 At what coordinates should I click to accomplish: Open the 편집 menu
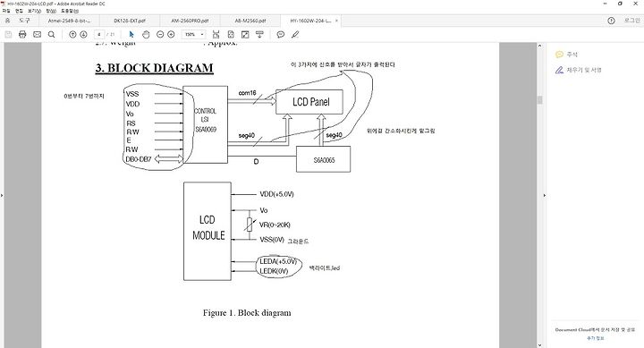tap(19, 11)
